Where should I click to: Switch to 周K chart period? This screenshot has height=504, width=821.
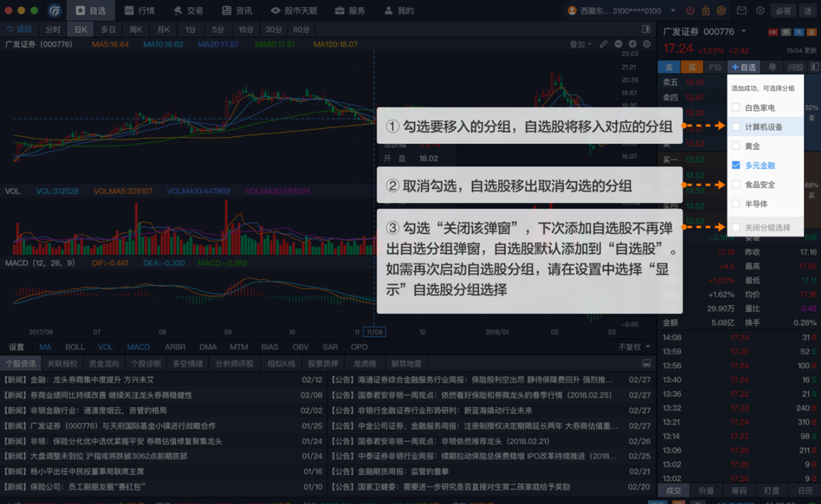click(136, 29)
